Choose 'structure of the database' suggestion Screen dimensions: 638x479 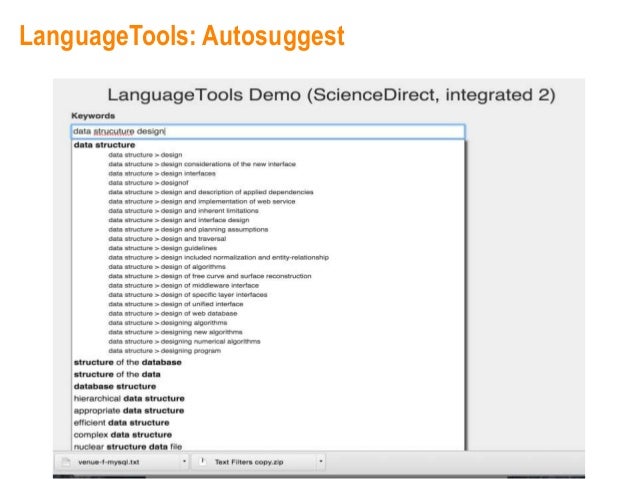click(x=128, y=362)
